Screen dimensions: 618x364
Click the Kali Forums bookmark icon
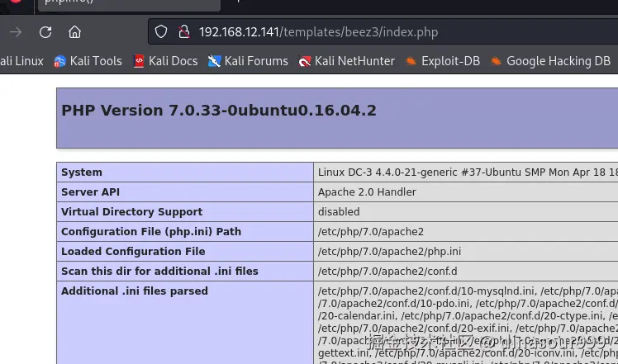coord(214,61)
